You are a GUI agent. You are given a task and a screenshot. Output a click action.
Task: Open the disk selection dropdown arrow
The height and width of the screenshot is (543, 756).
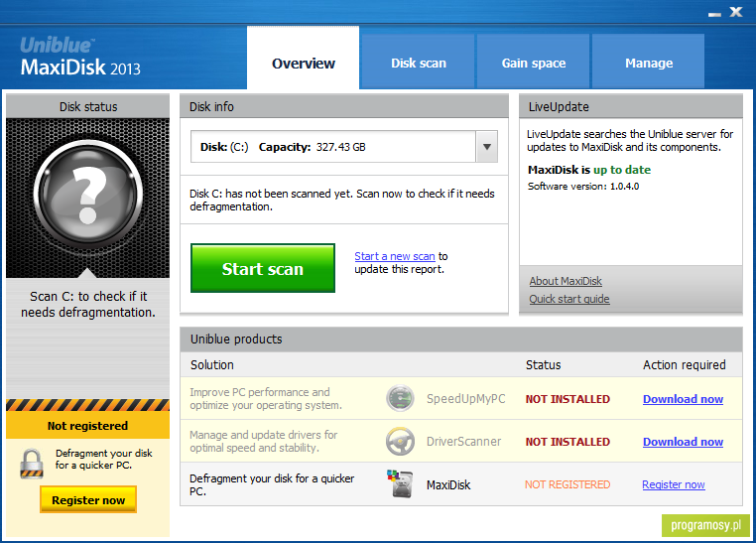(x=487, y=147)
